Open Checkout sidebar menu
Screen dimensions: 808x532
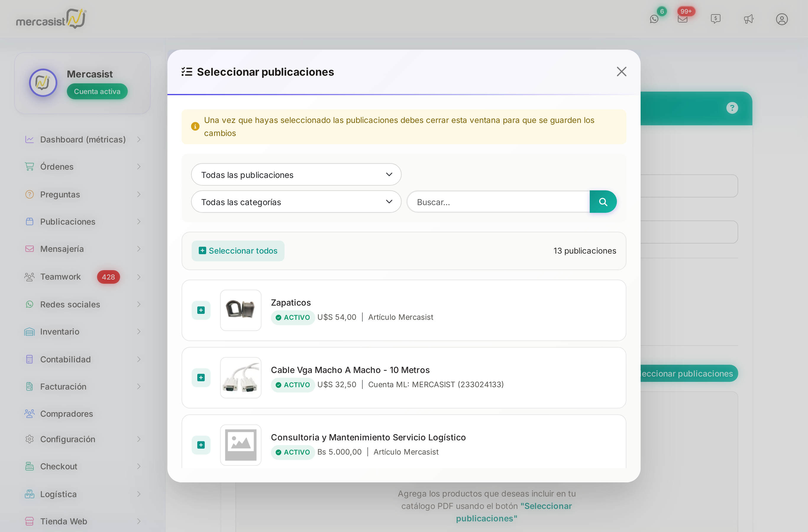tap(83, 466)
